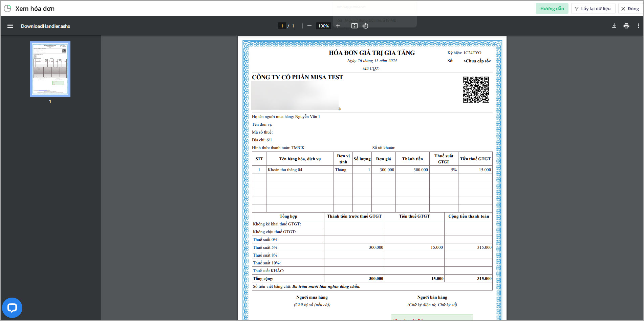Image resolution: width=644 pixels, height=321 pixels.
Task: Click the HÓA ĐƠN GIÁ TRỊ GIA TĂNG heading
Action: point(372,53)
